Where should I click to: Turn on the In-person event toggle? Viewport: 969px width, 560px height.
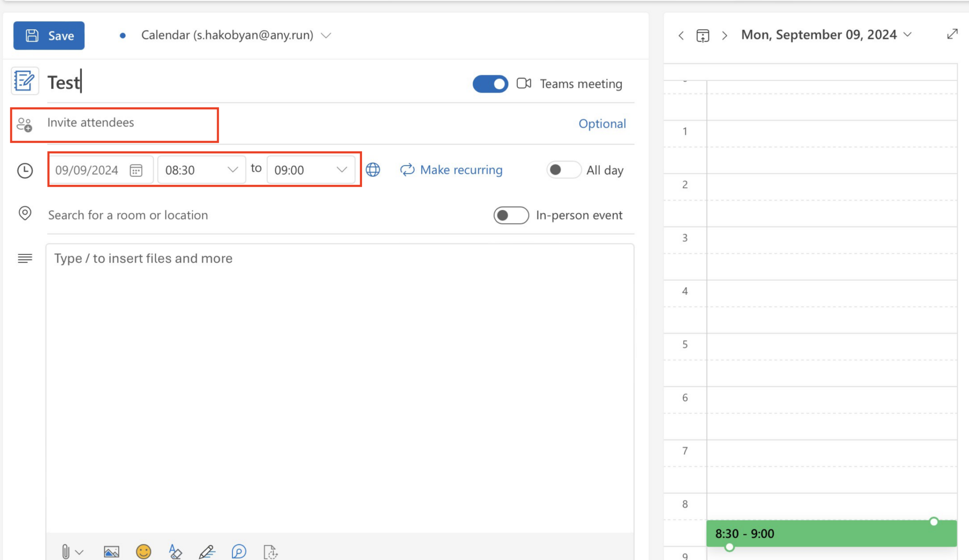coord(511,215)
